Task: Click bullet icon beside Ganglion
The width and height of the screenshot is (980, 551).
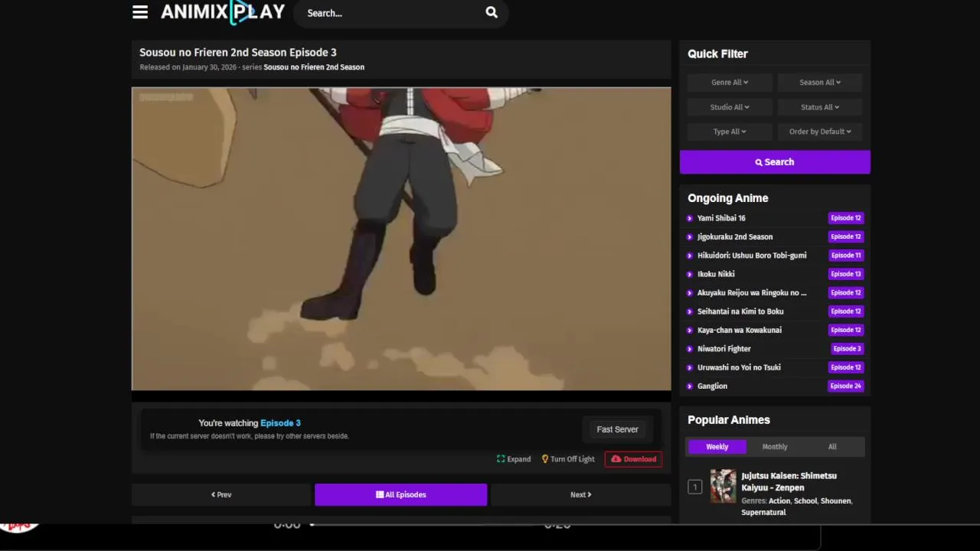Action: pyautogui.click(x=690, y=386)
